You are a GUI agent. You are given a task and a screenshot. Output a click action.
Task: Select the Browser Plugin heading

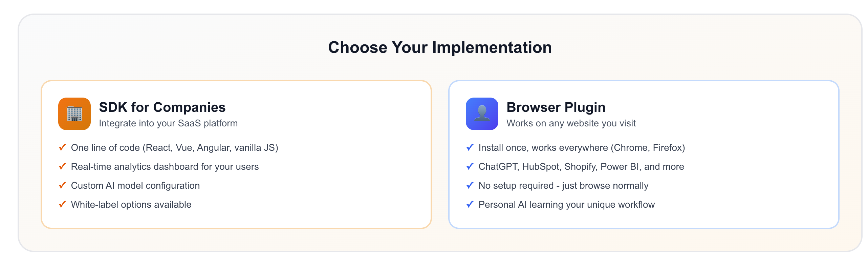556,107
